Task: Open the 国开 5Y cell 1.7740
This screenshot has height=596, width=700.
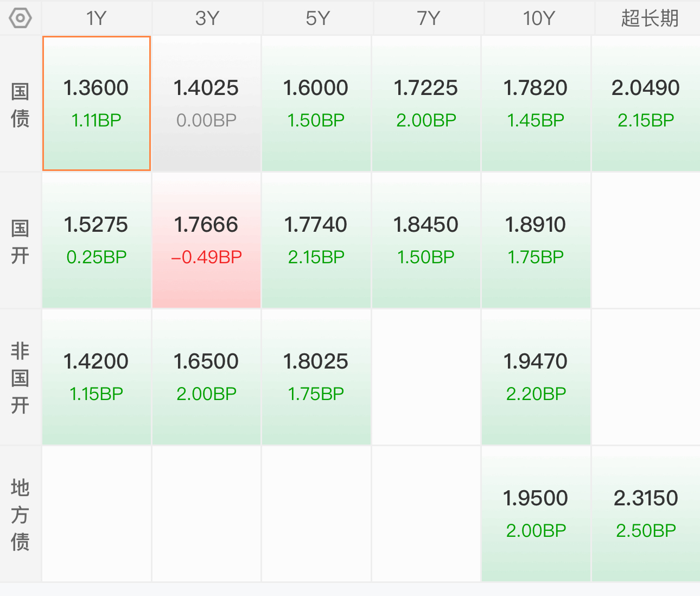Action: 316,240
